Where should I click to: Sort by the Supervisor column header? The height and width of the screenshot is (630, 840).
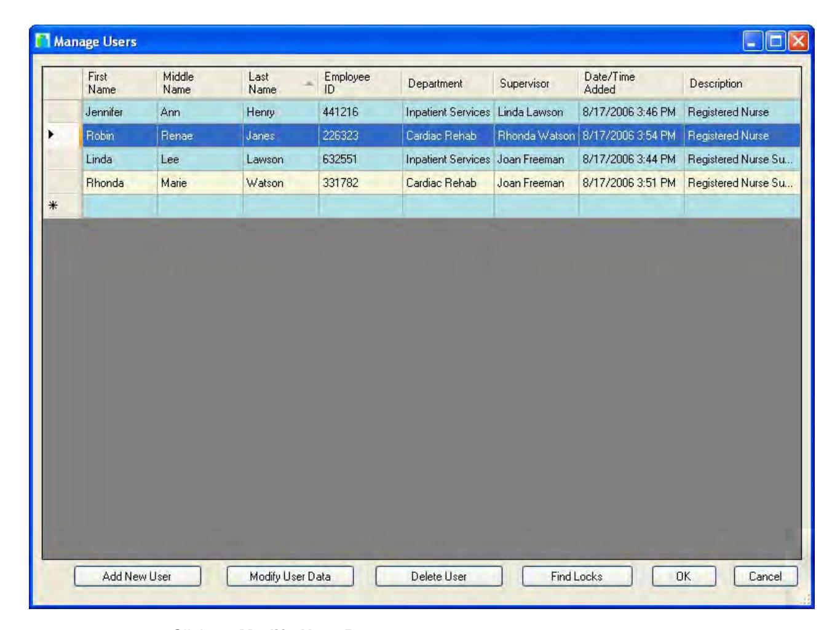[x=536, y=83]
